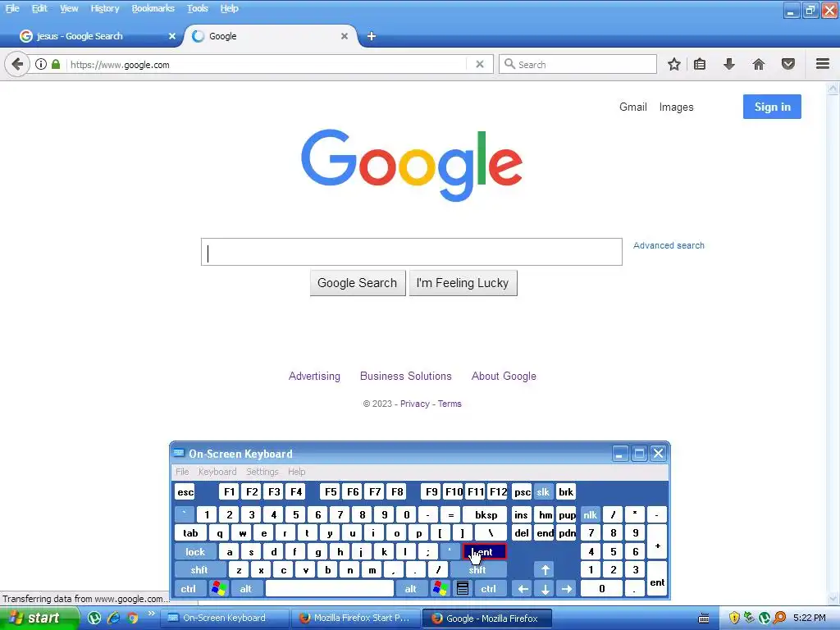Screen dimensions: 840x630
Task: Click the down arrow key on On-Screen Keyboard
Action: (546, 589)
